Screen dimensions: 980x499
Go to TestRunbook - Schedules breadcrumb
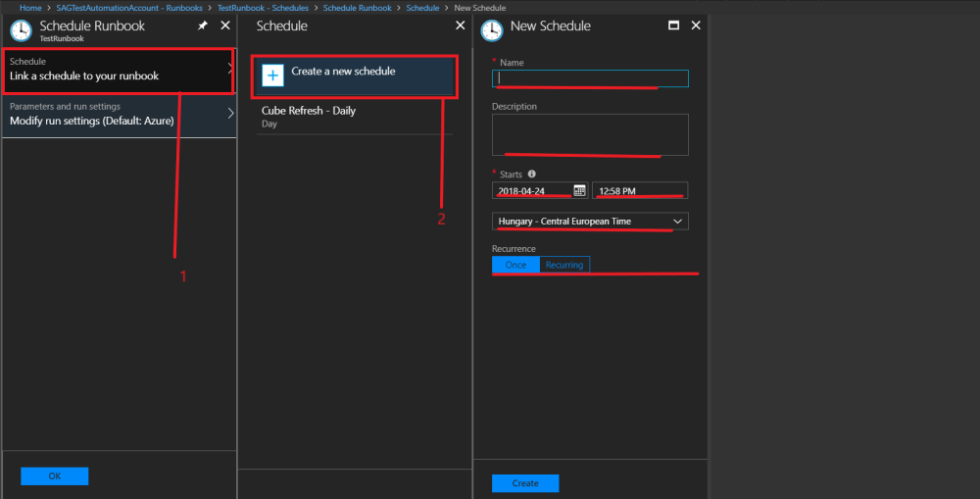[x=263, y=8]
